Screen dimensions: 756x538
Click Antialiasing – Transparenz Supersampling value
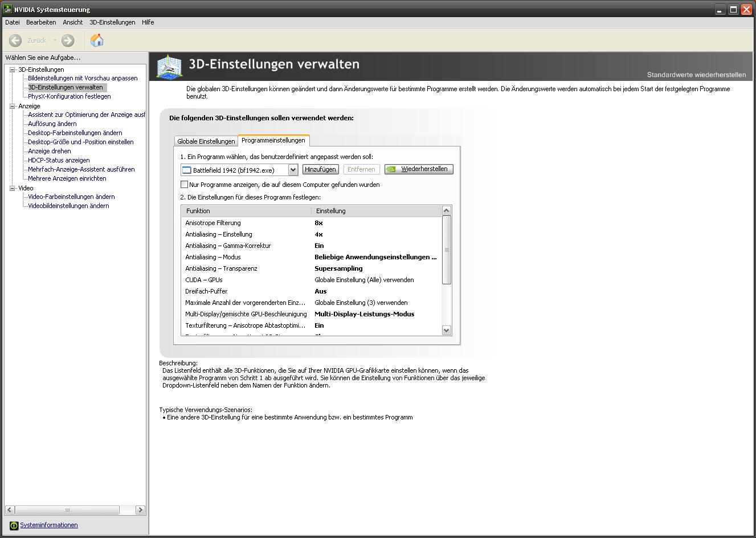[338, 268]
